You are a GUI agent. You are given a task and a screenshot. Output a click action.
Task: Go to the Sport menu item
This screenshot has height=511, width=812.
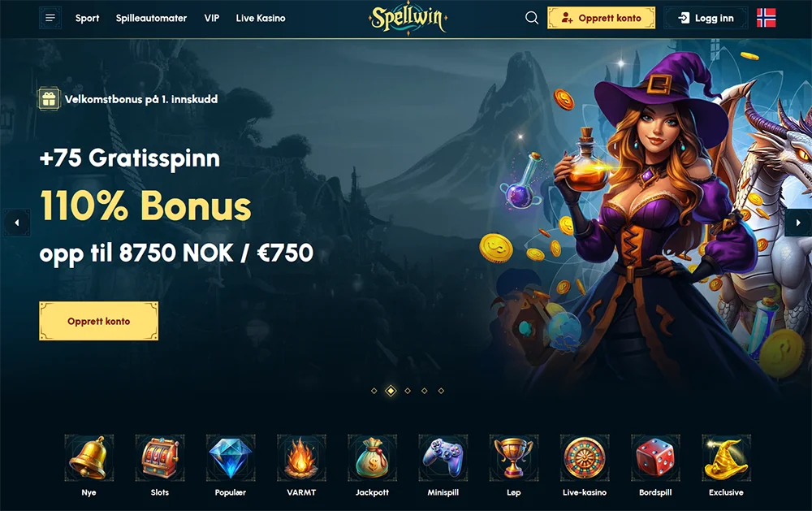coord(87,18)
